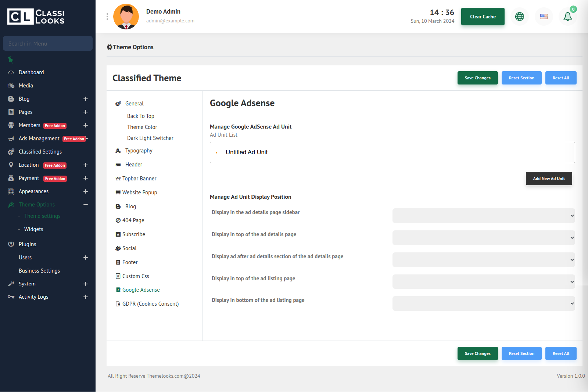Click the Demo Admin avatar
Image resolution: width=588 pixels, height=392 pixels.
click(126, 17)
